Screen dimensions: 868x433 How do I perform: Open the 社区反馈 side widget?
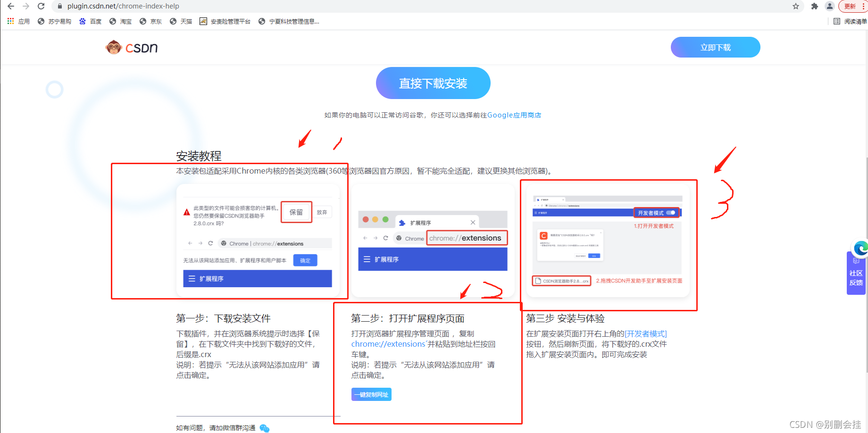(x=856, y=274)
